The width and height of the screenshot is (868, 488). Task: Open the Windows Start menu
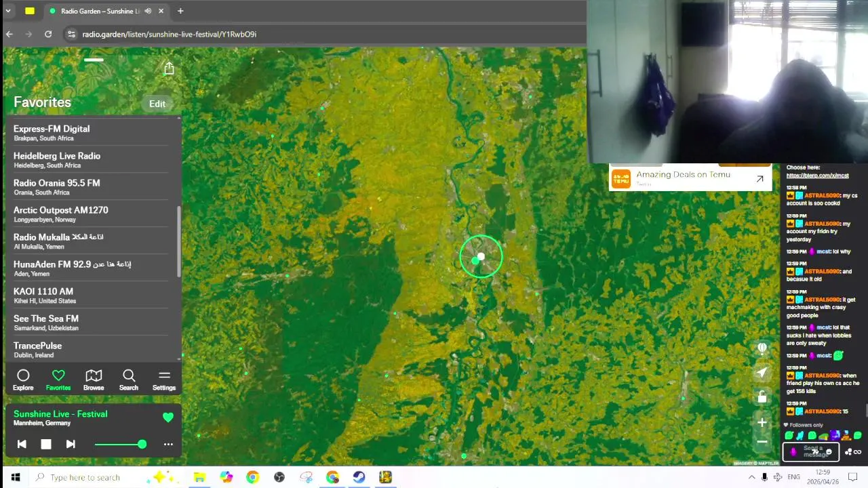point(15,477)
